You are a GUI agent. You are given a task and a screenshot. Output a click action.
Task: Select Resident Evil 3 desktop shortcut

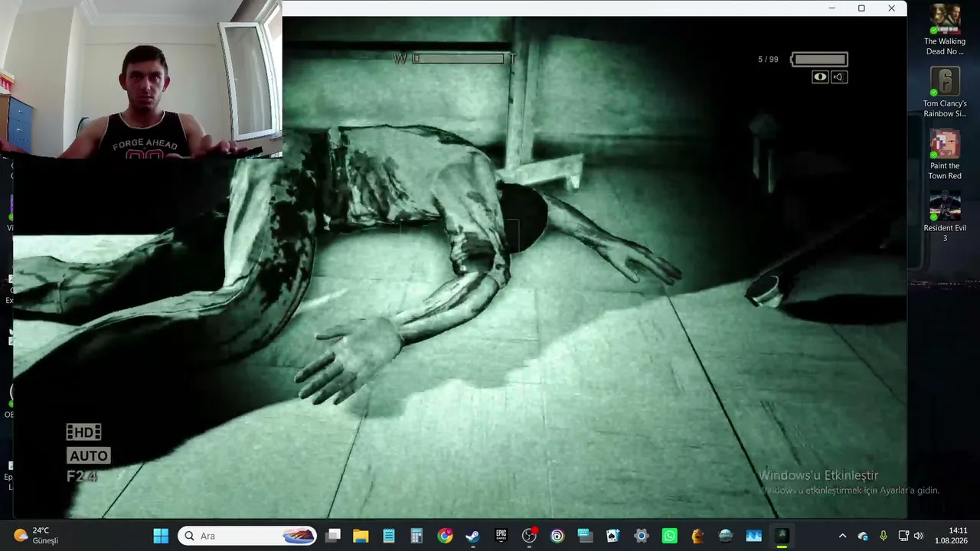click(x=945, y=217)
